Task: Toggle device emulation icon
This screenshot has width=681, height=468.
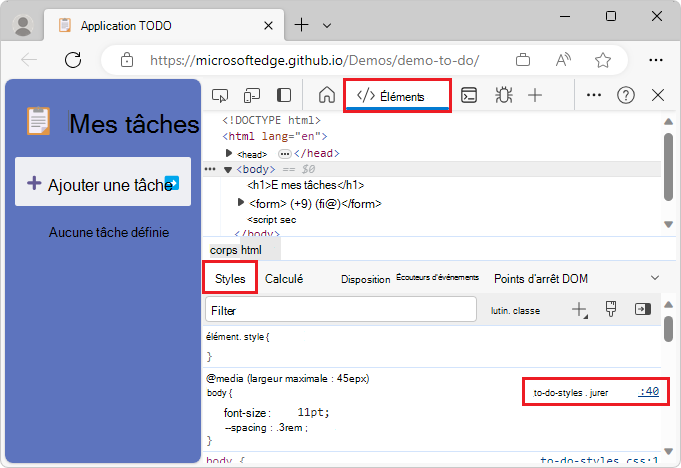Action: pos(252,95)
